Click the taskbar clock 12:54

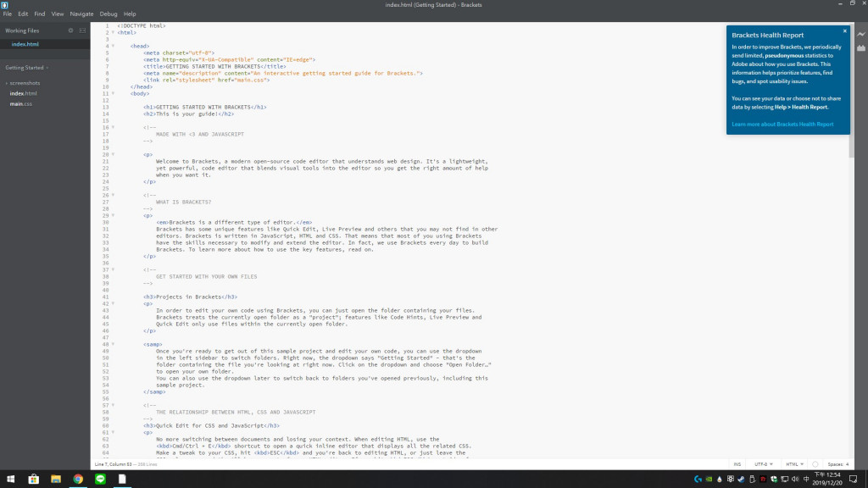[827, 479]
